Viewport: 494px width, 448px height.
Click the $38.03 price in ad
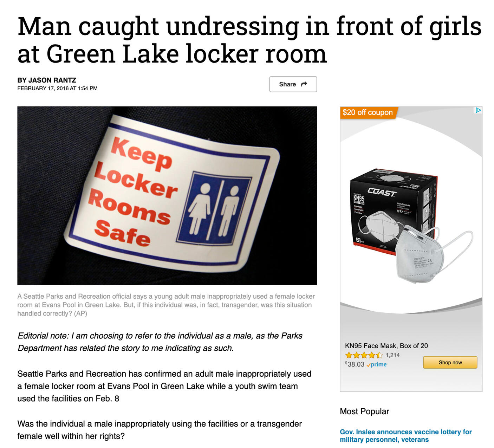[x=355, y=364]
